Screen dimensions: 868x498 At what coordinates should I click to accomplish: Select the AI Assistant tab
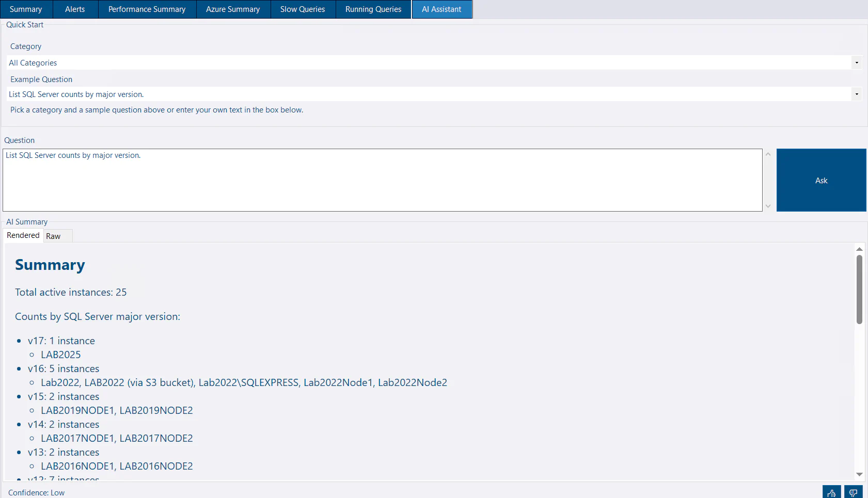[x=441, y=9]
